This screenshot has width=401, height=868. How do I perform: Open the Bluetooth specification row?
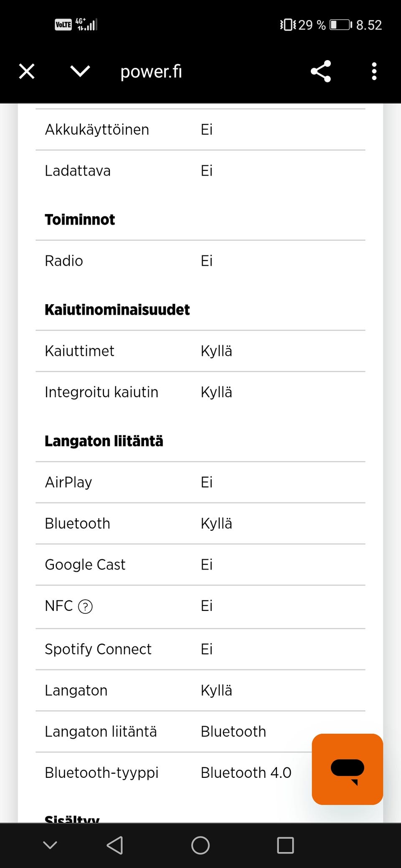pos(77,523)
